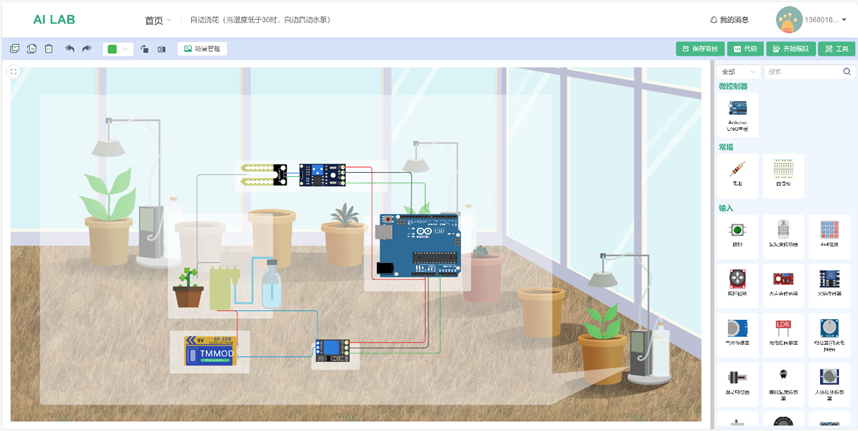Screen dimensions: 858x431
Task: Select the resistor component in panel
Action: pyautogui.click(x=737, y=174)
